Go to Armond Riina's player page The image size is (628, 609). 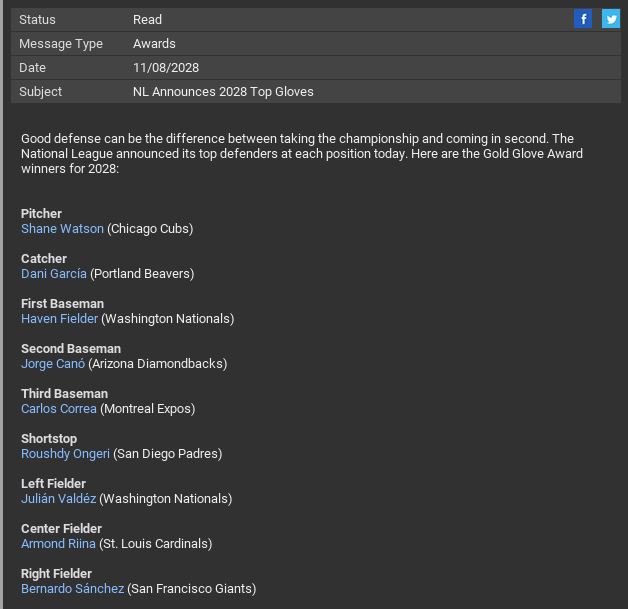point(58,544)
